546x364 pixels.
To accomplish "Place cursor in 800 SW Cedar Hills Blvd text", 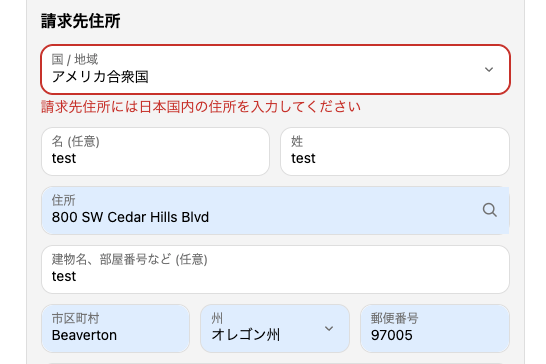I will pos(130,217).
